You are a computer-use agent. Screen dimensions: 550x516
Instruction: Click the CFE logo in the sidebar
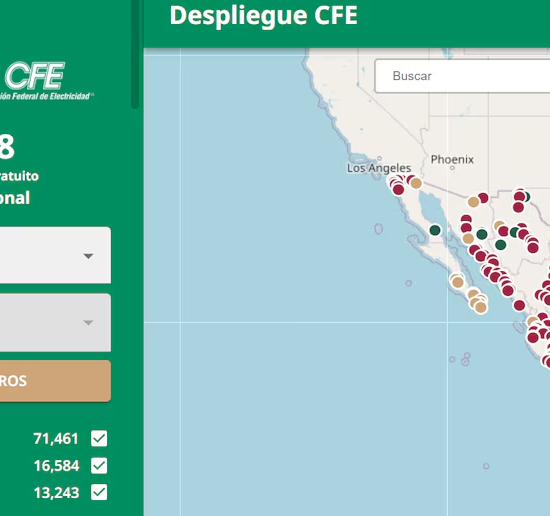[46, 81]
